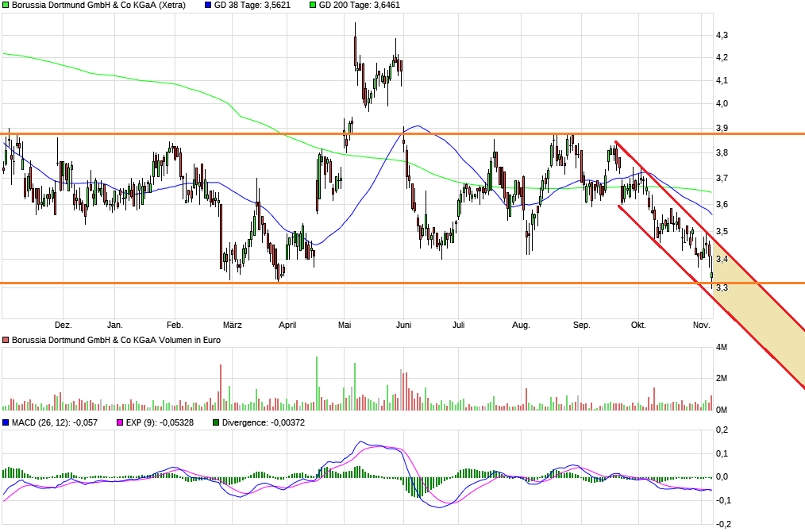Select the 'Borussia Dortmund GmbH & Co KGaA (Xetra)' label
Viewport: 805px width, 532px height.
pos(98,5)
